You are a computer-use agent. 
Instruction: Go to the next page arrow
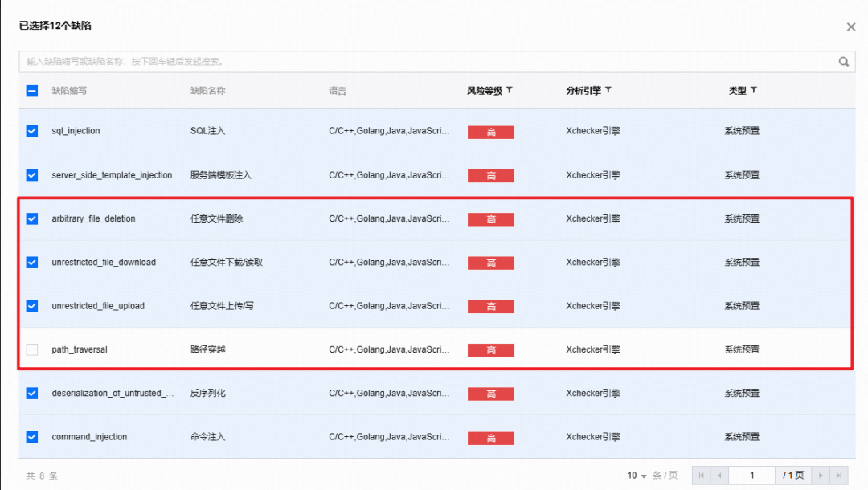[821, 476]
